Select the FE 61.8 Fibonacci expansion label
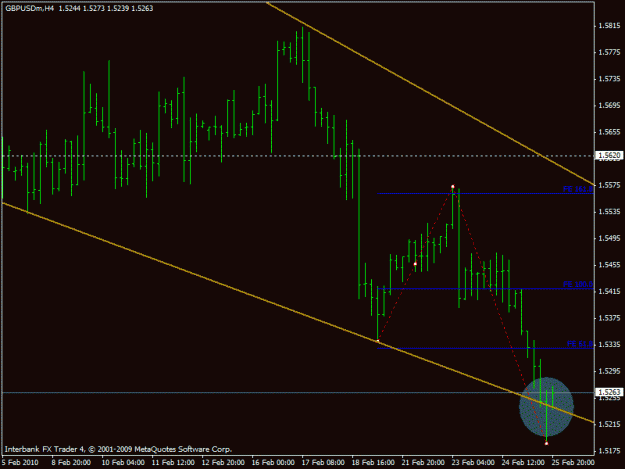Screen dimensions: 625x469 click(x=580, y=344)
